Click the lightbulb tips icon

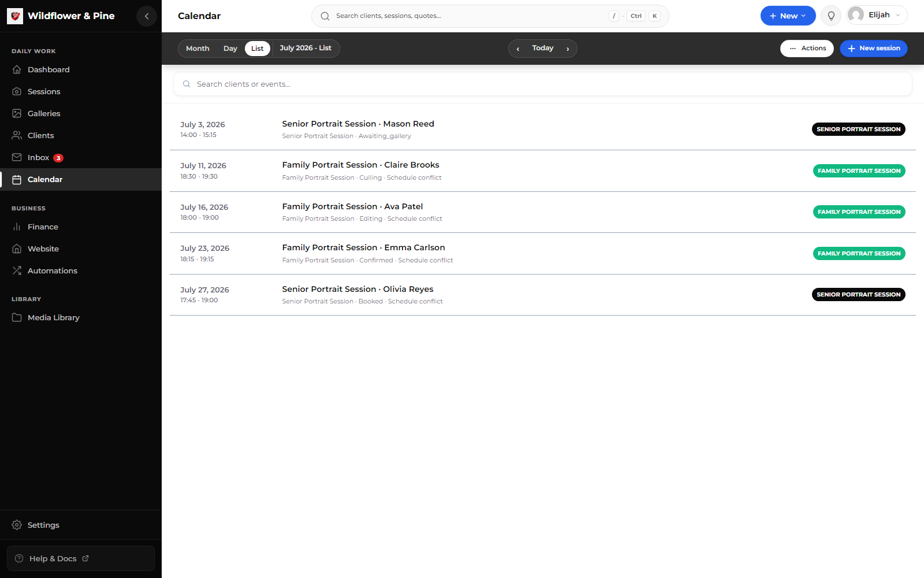click(831, 16)
